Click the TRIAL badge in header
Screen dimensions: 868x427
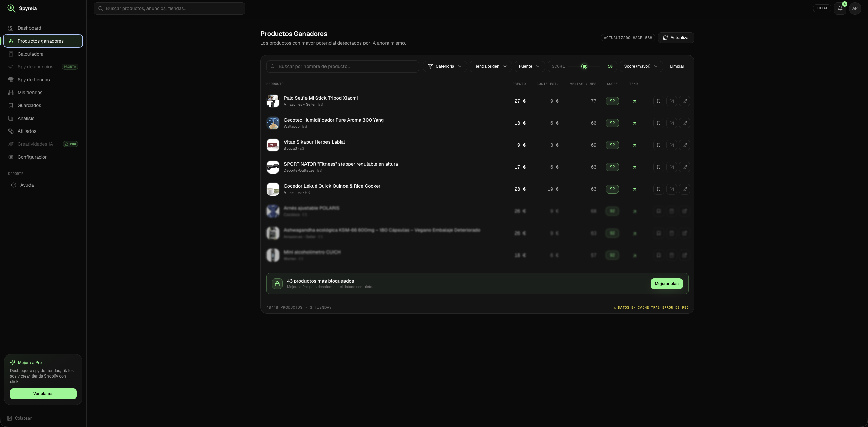[822, 8]
